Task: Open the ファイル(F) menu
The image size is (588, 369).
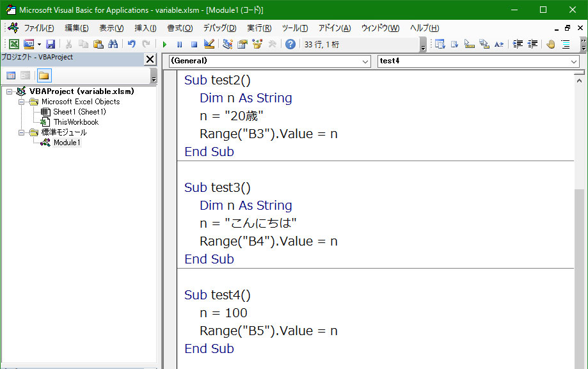Action: tap(39, 28)
